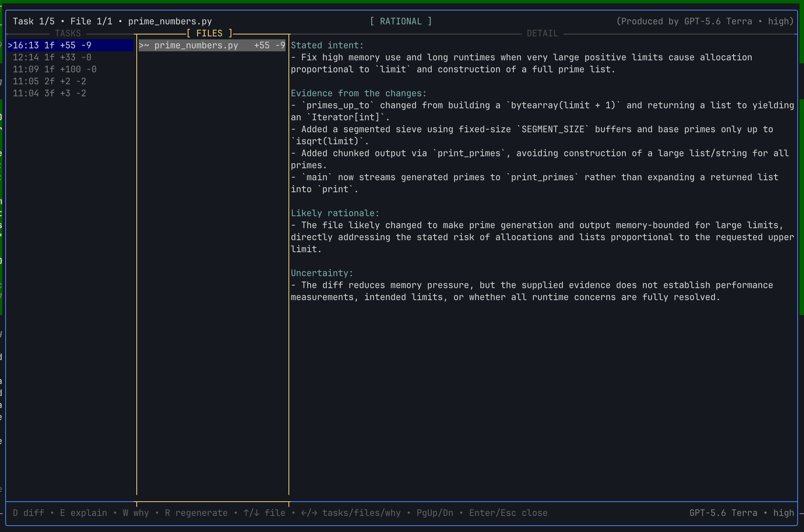Select the 16:13 1f +55 -9 task row

[70, 45]
